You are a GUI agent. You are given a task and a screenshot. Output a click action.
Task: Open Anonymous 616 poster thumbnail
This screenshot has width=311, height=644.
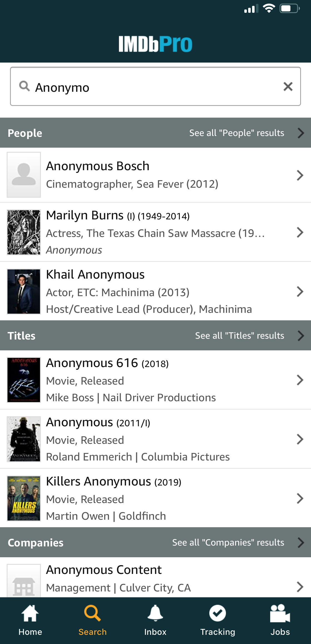24,380
